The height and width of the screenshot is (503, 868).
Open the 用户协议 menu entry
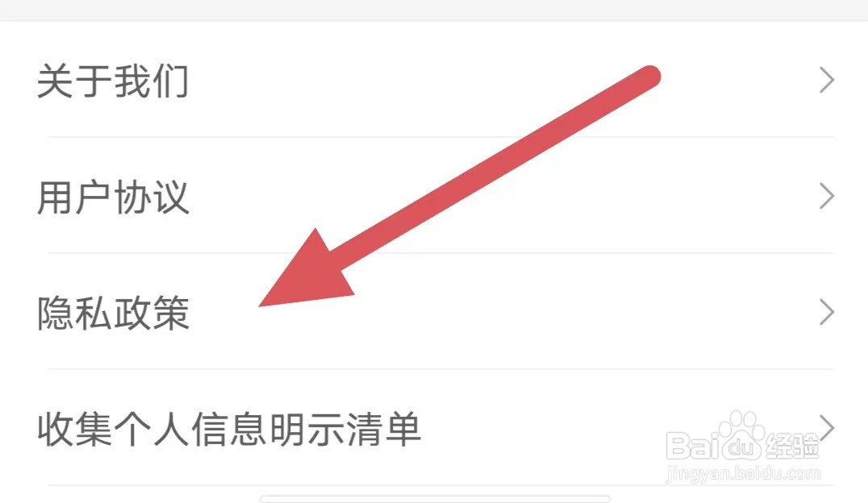[x=434, y=197]
